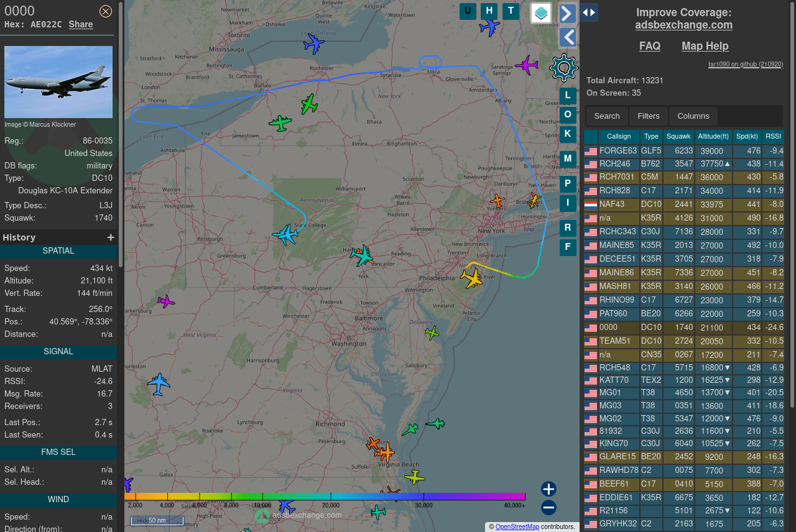Toggle the U map button
796x532 pixels.
point(468,11)
